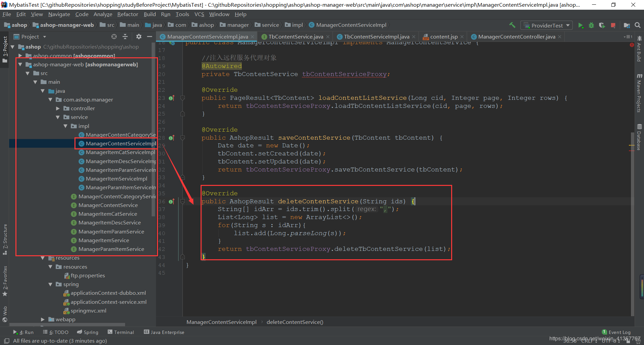644x345 pixels.
Task: Open the VCS menu
Action: pyautogui.click(x=199, y=14)
